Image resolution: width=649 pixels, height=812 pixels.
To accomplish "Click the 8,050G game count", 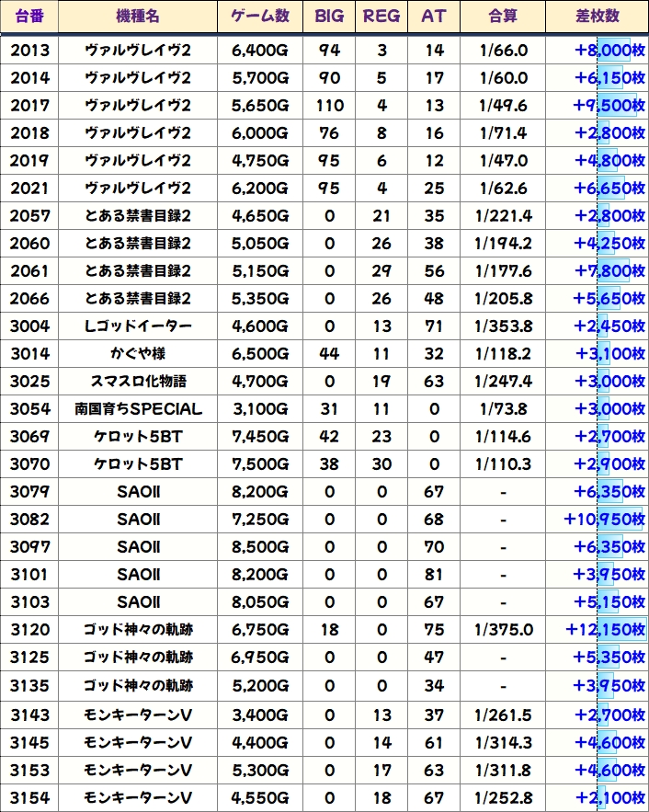I will coord(260,601).
